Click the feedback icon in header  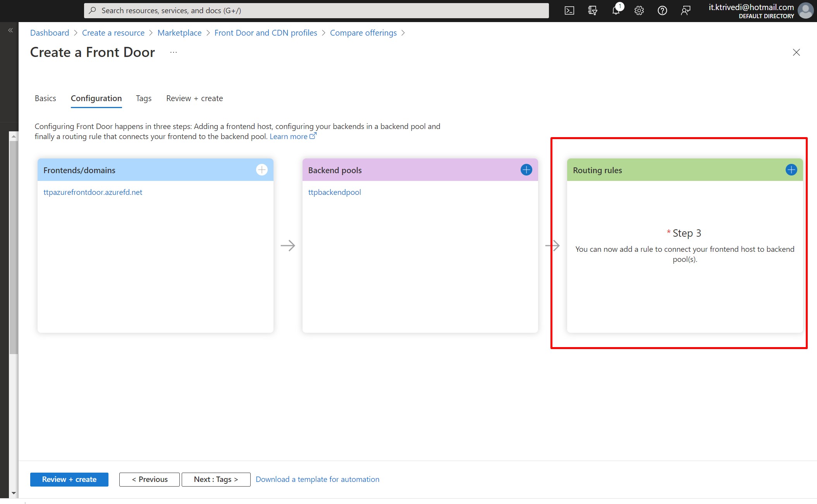685,10
